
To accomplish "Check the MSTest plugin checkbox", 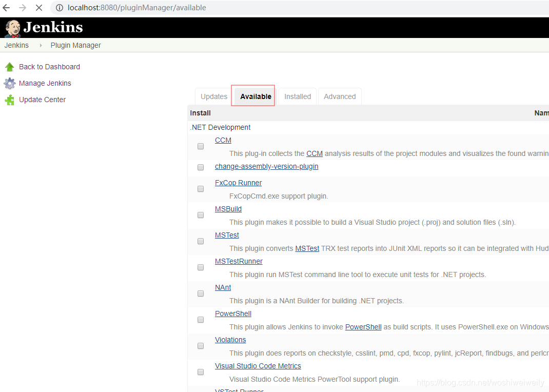I will tap(201, 241).
